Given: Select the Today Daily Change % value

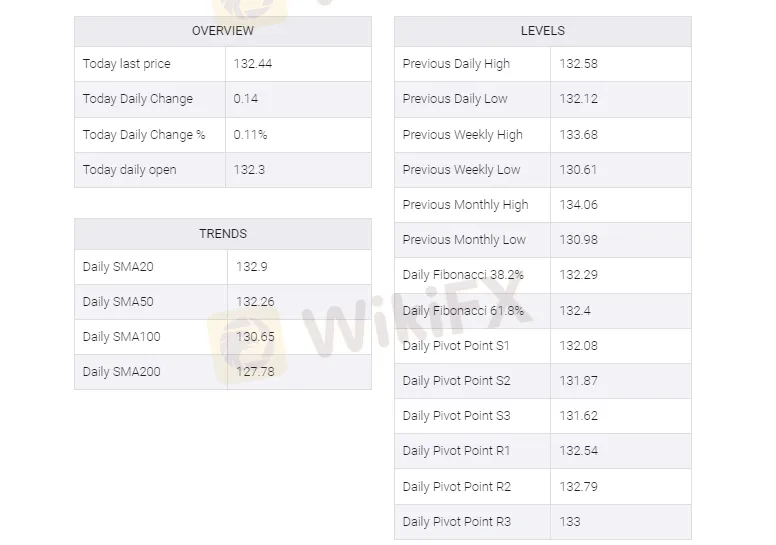Looking at the screenshot, I should coord(250,135).
